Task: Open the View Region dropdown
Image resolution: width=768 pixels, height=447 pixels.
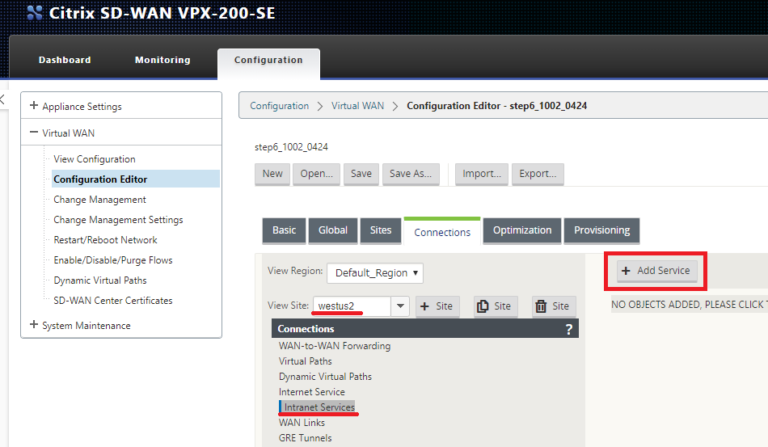Action: pyautogui.click(x=375, y=273)
